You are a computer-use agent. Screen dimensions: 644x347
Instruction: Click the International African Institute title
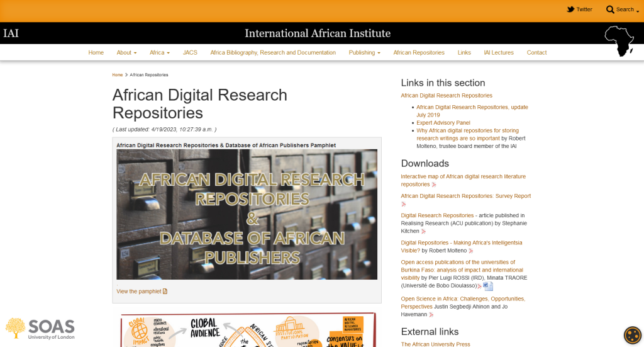318,33
